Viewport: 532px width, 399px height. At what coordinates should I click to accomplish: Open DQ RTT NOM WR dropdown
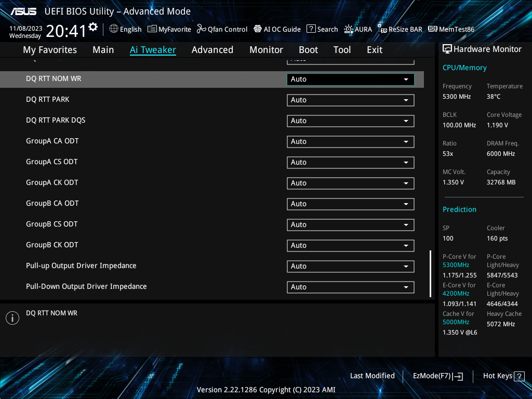[x=351, y=79]
